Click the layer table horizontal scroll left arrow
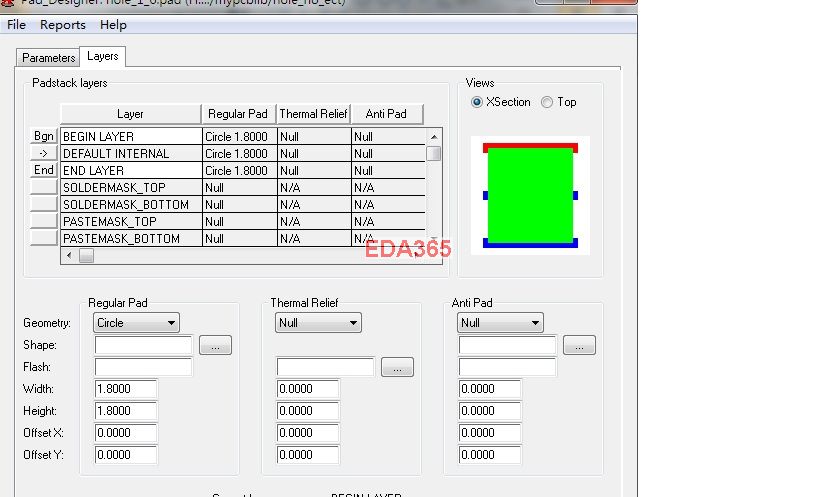819x497 pixels. (69, 255)
